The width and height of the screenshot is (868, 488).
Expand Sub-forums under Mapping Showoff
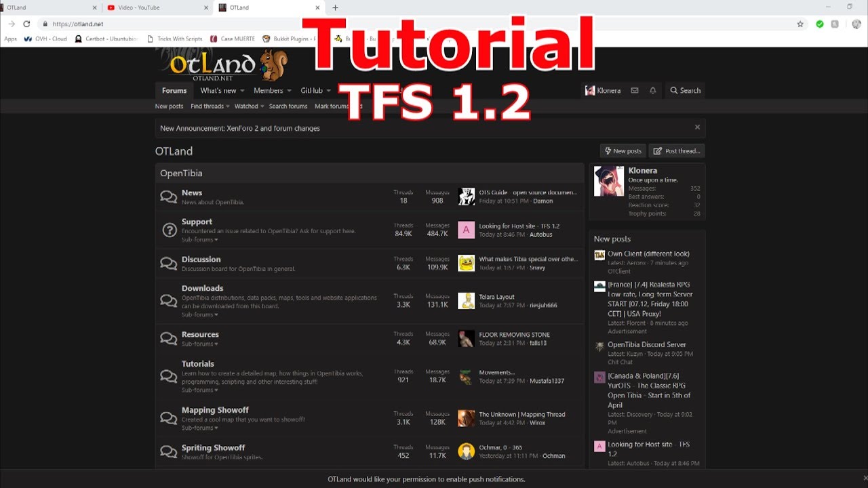199,428
